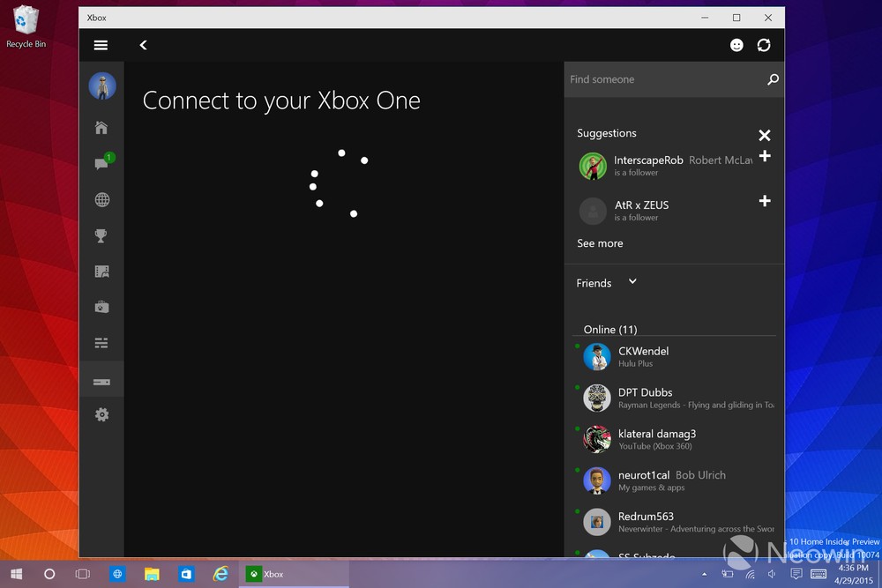This screenshot has width=882, height=588.
Task: Add AtR x ZEUS as friend
Action: (x=765, y=201)
